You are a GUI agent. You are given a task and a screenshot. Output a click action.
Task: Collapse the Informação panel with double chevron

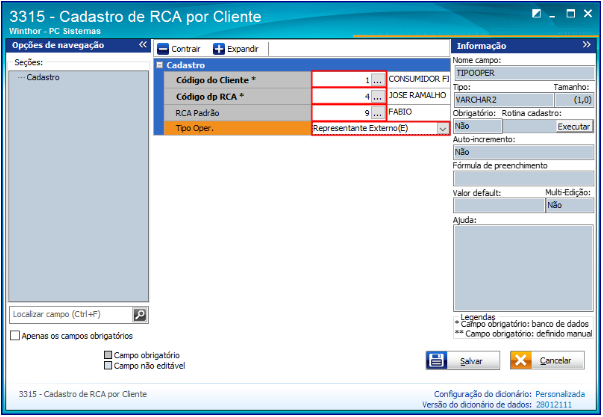pos(586,45)
